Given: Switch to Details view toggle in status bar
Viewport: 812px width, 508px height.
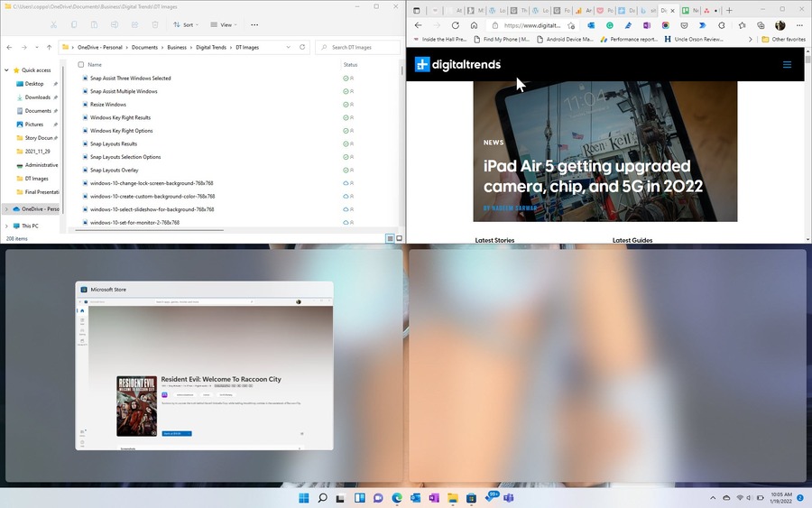Looking at the screenshot, I should 390,239.
